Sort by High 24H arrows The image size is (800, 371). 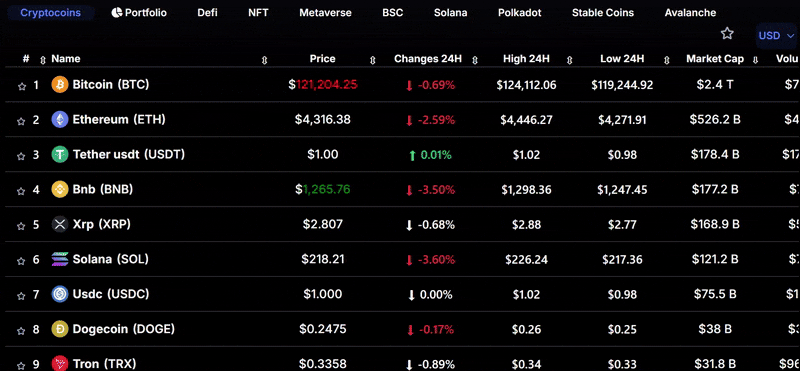coord(569,60)
